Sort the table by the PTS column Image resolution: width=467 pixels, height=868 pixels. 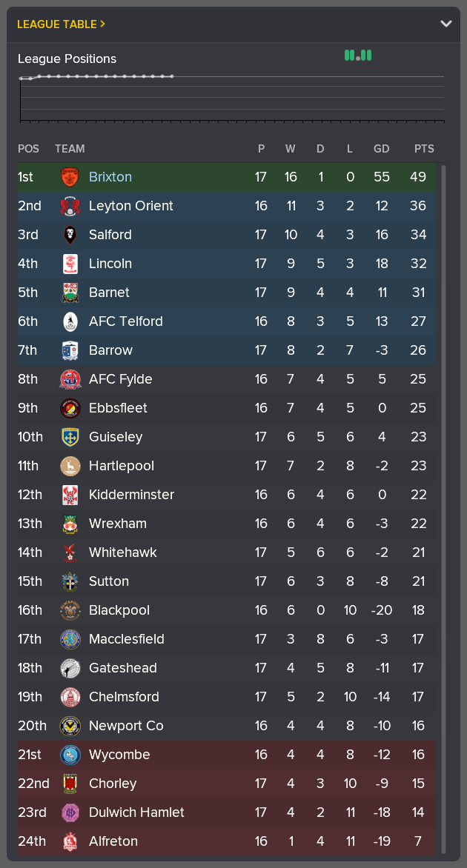[x=423, y=149]
